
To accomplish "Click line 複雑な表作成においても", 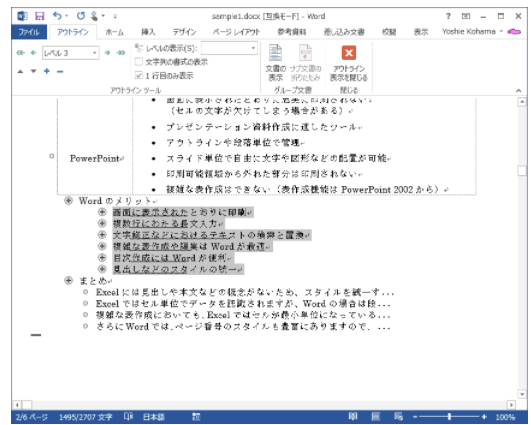I will point(243,315).
